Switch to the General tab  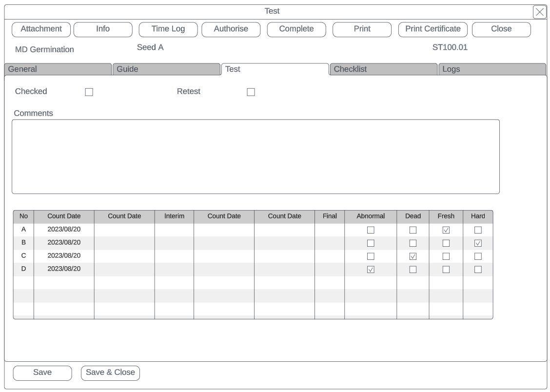pos(58,69)
